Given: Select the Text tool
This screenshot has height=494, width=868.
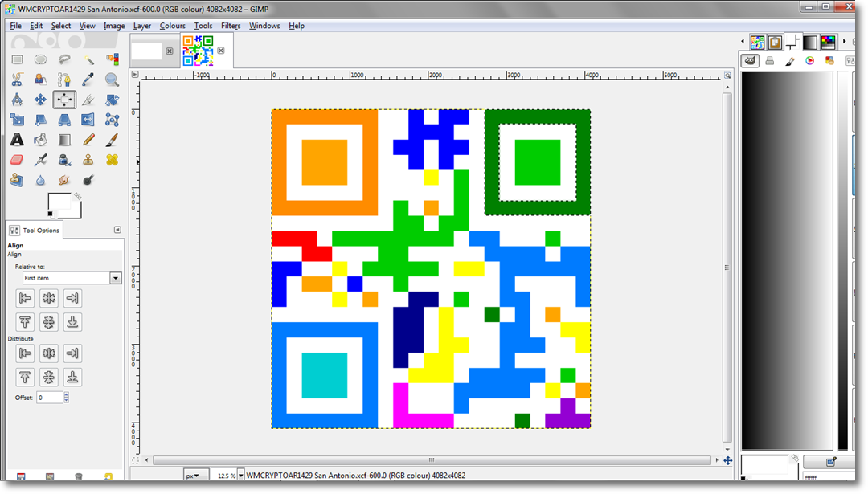Looking at the screenshot, I should pos(17,140).
